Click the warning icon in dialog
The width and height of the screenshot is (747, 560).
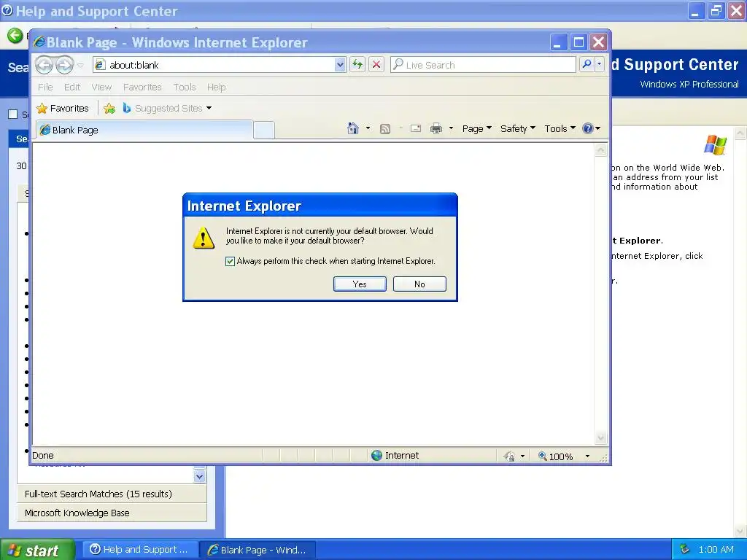[x=204, y=238]
